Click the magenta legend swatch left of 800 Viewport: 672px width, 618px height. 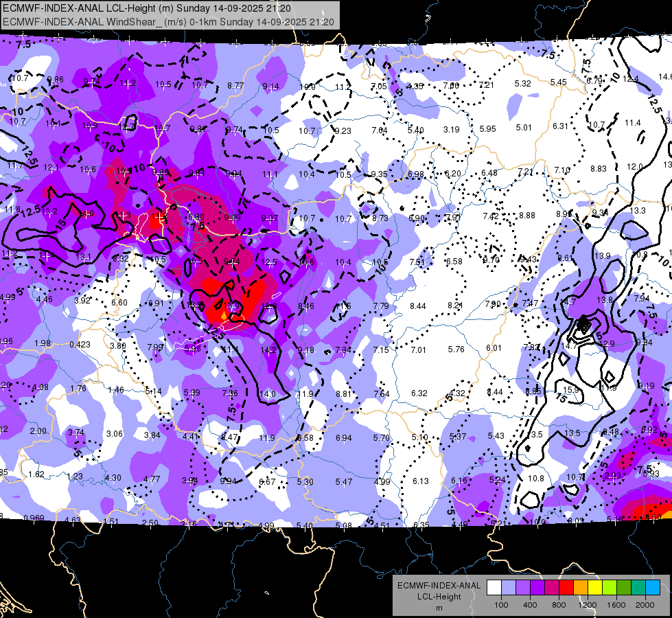coord(552,588)
